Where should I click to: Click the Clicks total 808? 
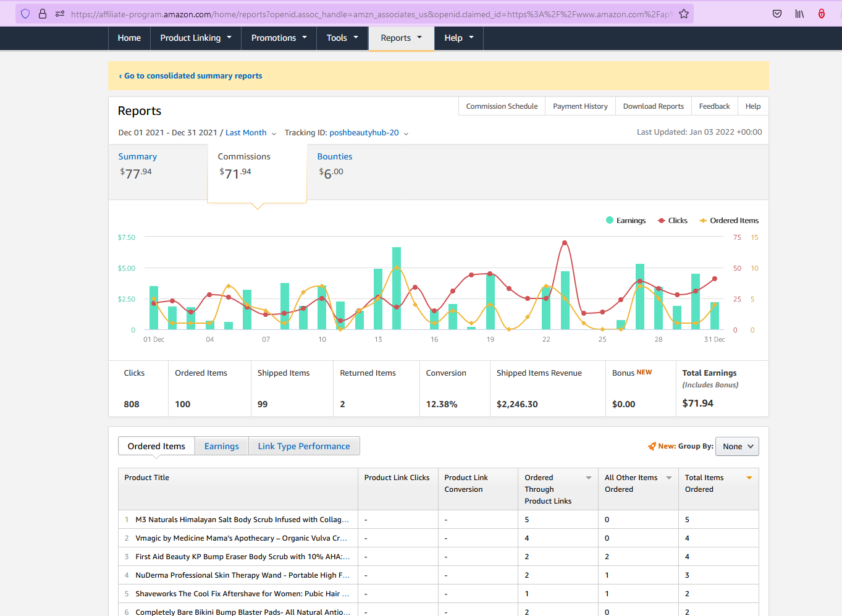[x=132, y=404]
